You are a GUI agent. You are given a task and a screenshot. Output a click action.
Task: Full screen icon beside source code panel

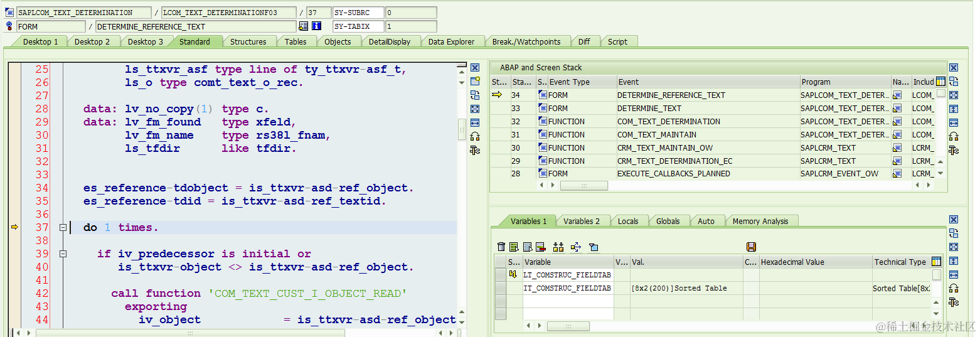(x=475, y=109)
